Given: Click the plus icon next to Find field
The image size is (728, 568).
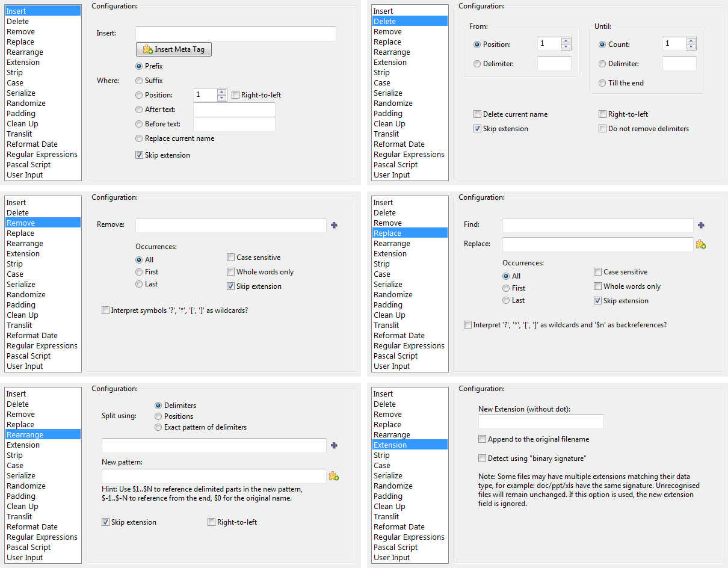Looking at the screenshot, I should 701,225.
